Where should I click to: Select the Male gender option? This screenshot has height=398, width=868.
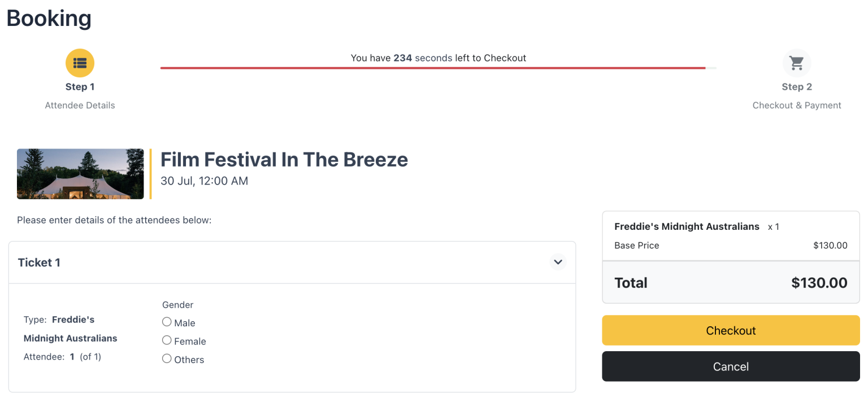coord(167,322)
